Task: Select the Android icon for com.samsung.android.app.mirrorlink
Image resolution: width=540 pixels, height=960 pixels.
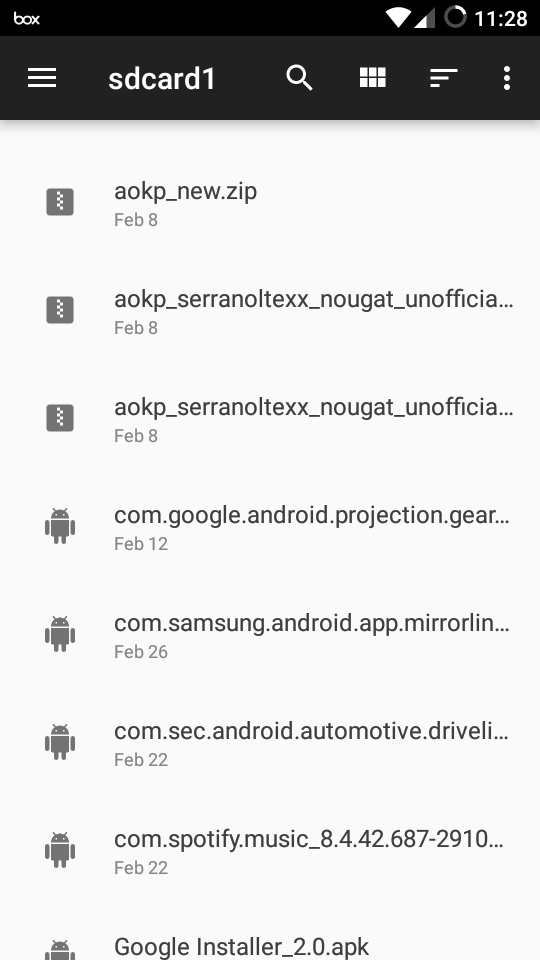Action: (x=60, y=634)
